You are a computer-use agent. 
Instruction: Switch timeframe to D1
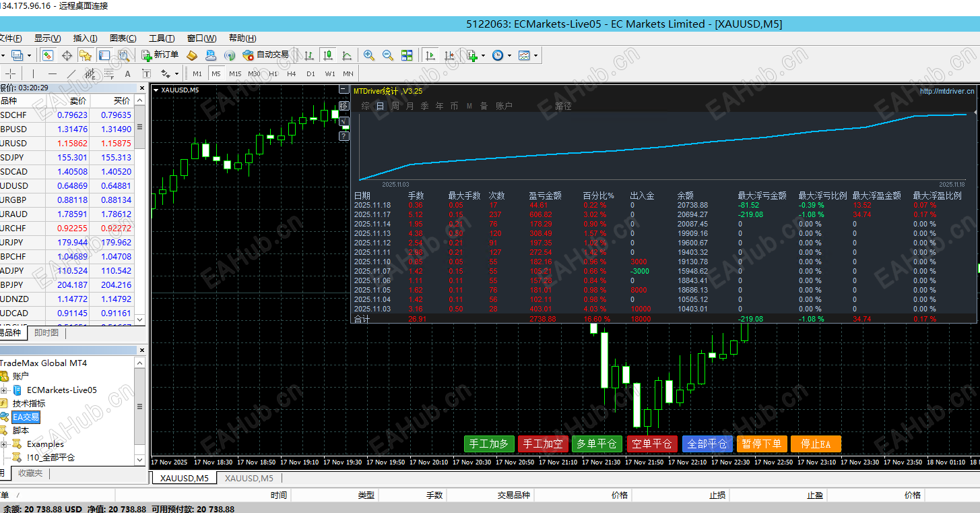pos(311,73)
